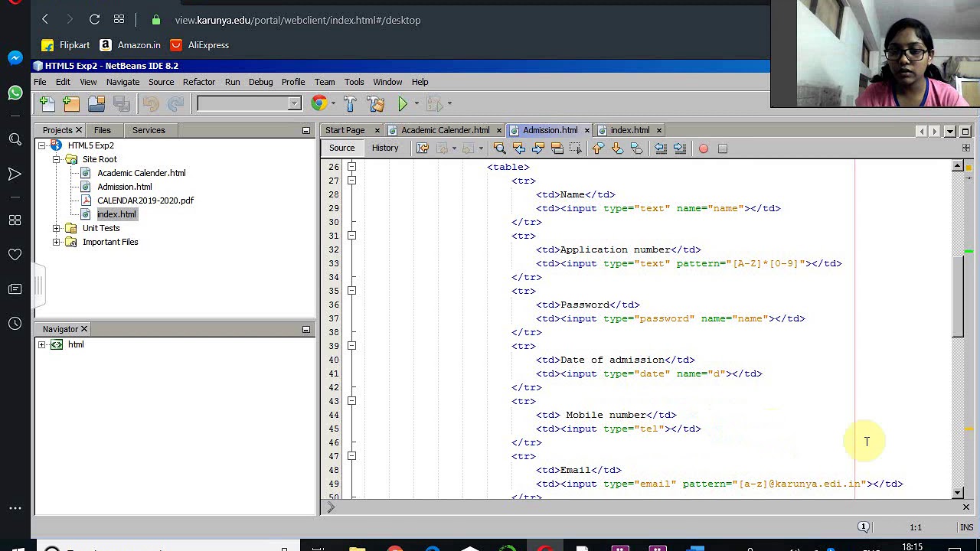Click the New Project toolbar icon
Viewport: 980px width, 551px height.
click(71, 103)
